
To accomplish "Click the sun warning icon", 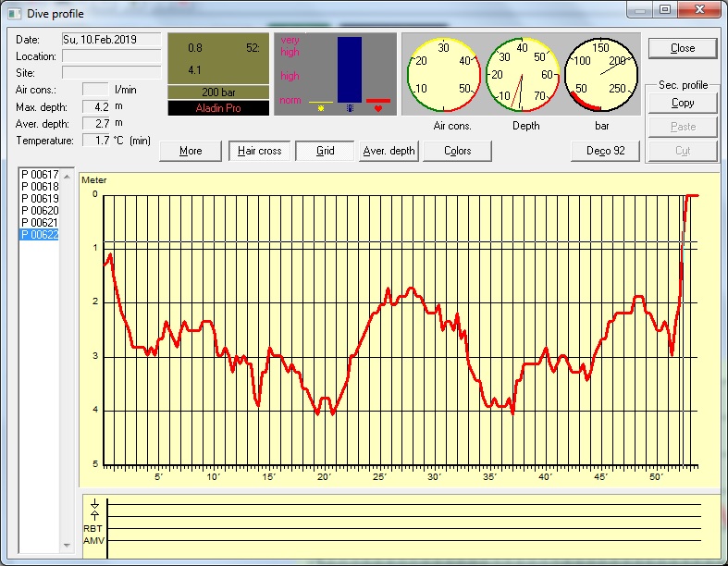I will pos(321,108).
